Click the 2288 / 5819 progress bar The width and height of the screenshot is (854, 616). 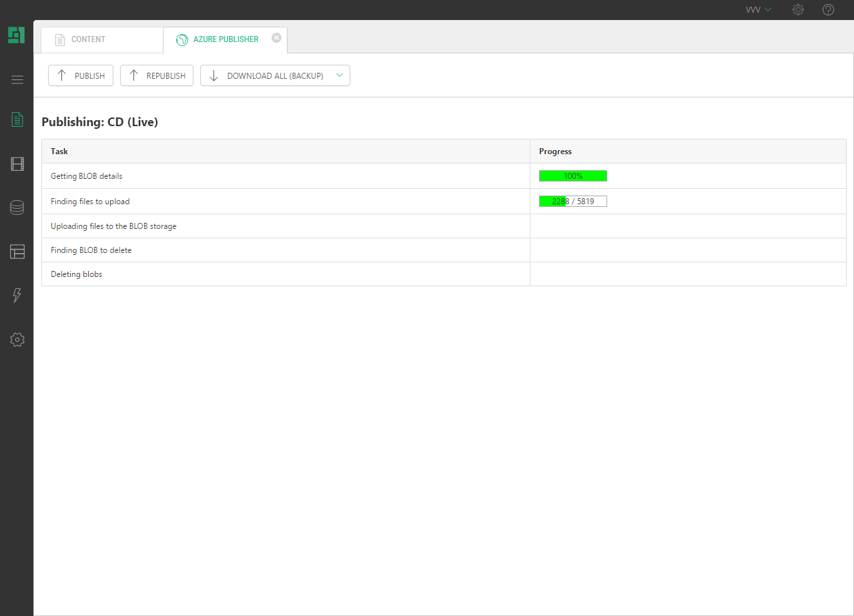tap(573, 201)
